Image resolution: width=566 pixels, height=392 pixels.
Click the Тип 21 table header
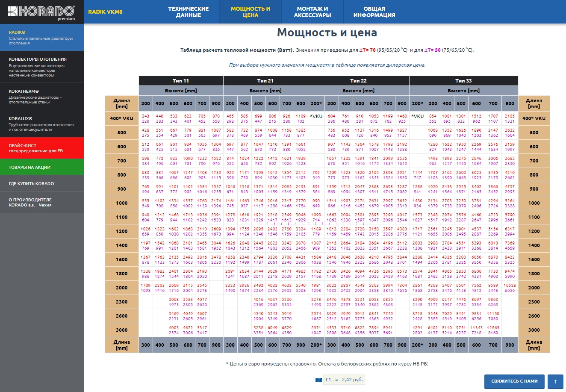pyautogui.click(x=265, y=81)
